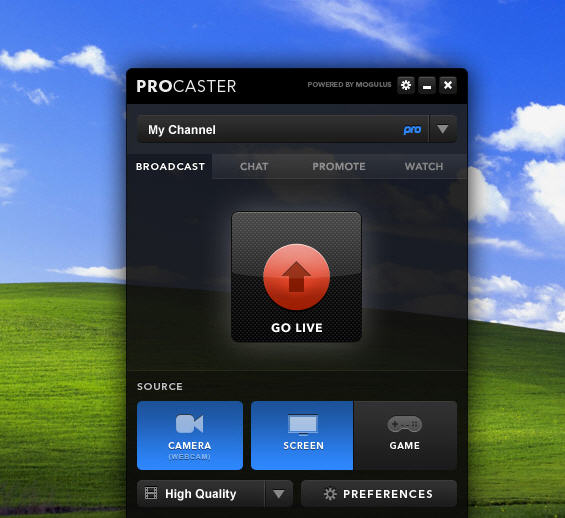The width and height of the screenshot is (565, 518).
Task: Click the Powered by Mogulus text
Action: pyautogui.click(x=349, y=85)
